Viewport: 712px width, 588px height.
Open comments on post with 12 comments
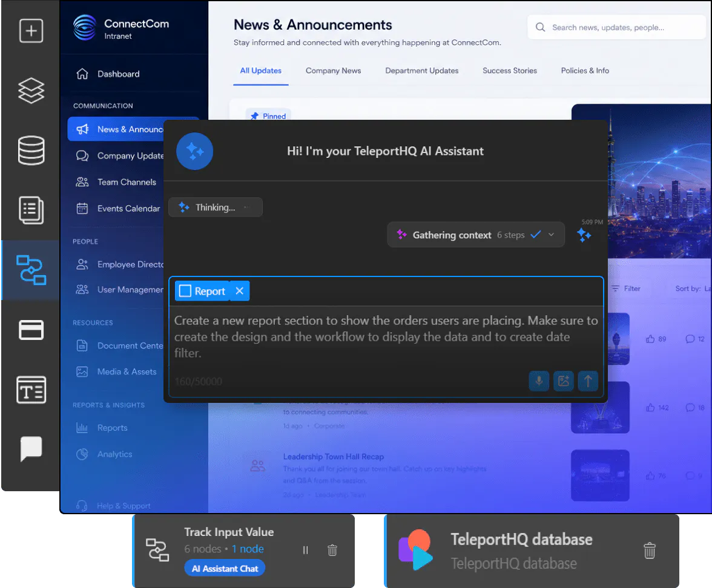695,339
